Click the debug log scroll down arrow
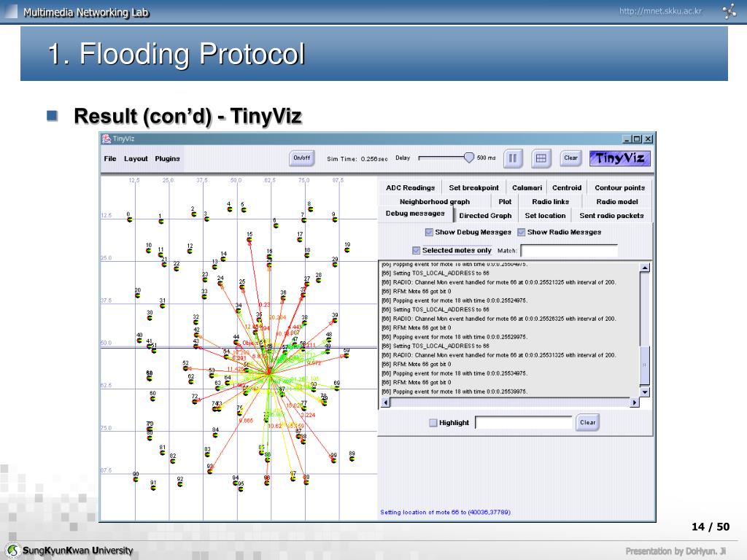This screenshot has width=747, height=560. (x=645, y=392)
